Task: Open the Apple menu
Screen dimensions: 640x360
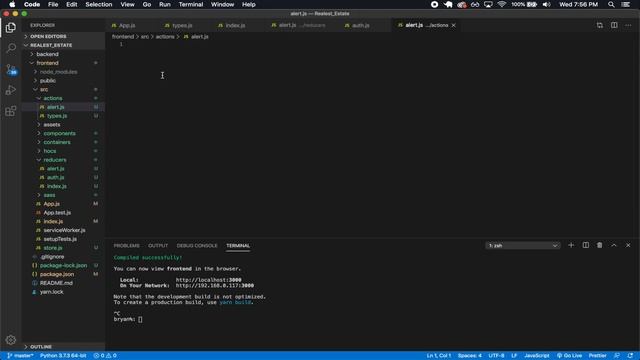Action: pos(12,4)
